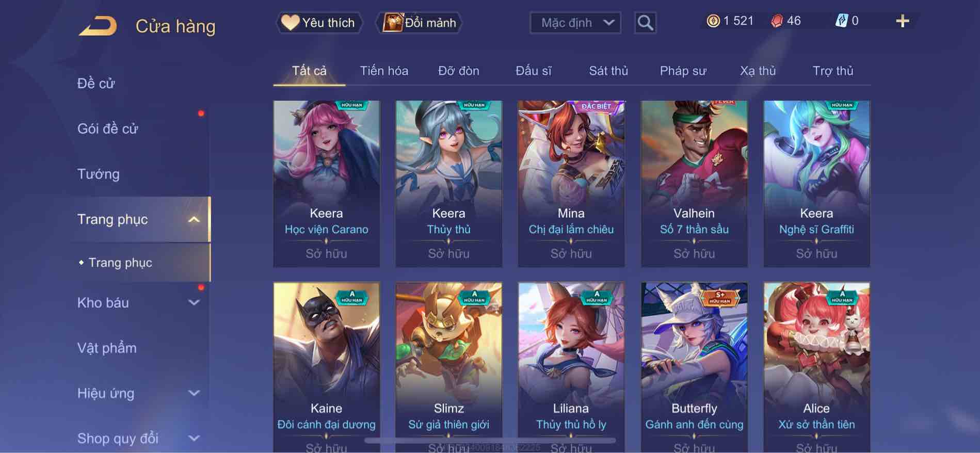The height and width of the screenshot is (453, 980).
Task: Select Mina Chị đại lắm chiêu skin card
Action: [x=571, y=184]
